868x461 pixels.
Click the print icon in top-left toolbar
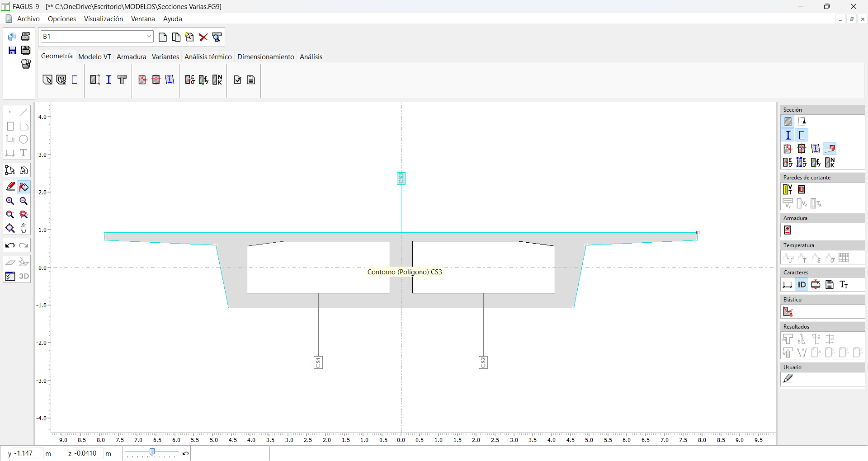(x=26, y=37)
